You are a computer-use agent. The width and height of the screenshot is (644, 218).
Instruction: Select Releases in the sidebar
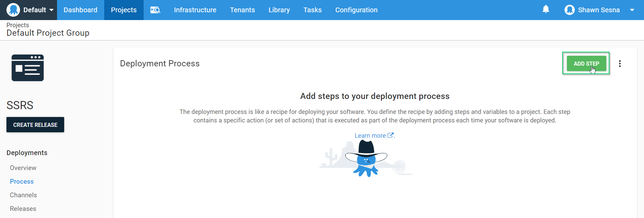tap(23, 208)
